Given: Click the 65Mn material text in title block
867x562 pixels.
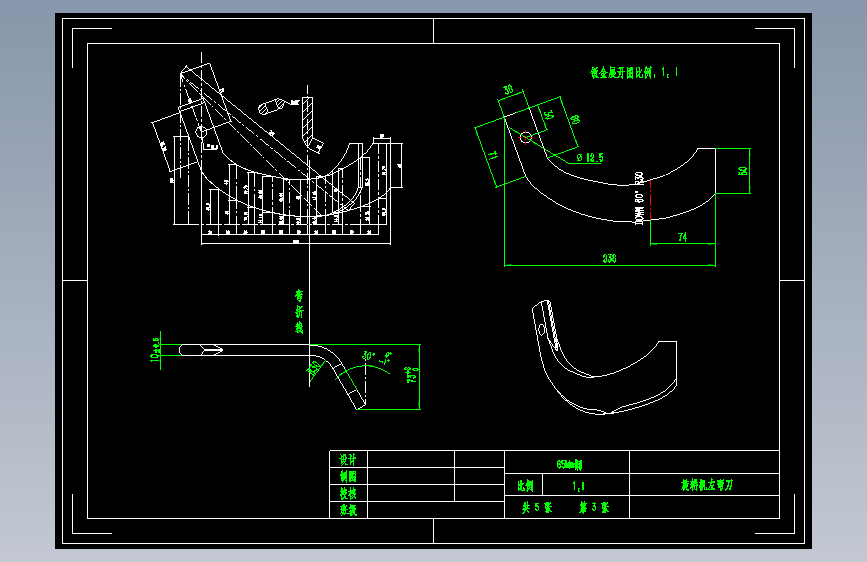Looking at the screenshot, I should pyautogui.click(x=569, y=464).
